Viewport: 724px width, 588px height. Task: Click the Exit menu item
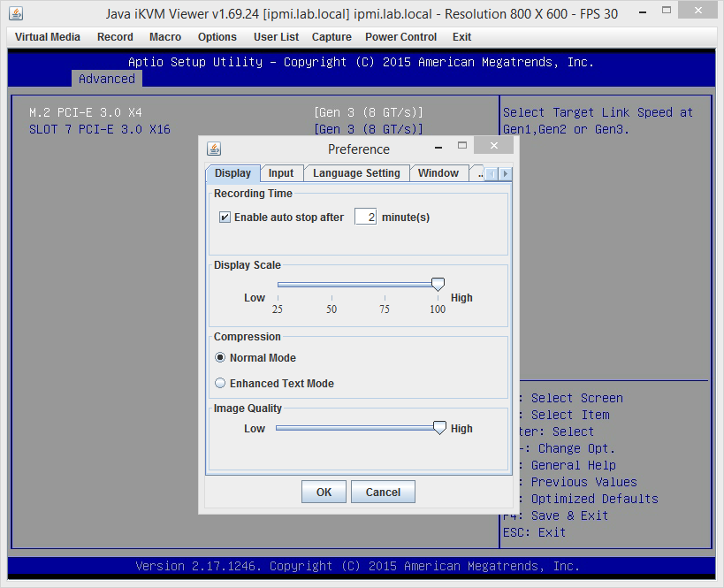pyautogui.click(x=461, y=37)
